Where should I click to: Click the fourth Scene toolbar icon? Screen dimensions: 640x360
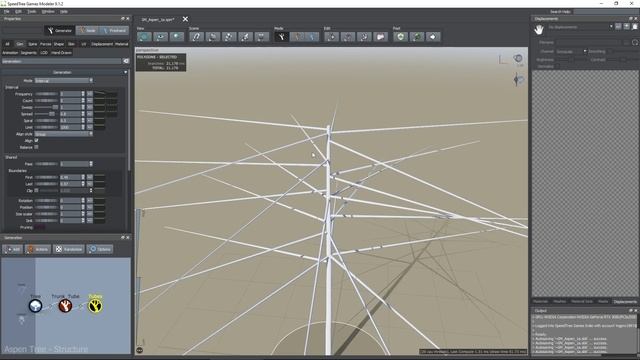[x=245, y=37]
